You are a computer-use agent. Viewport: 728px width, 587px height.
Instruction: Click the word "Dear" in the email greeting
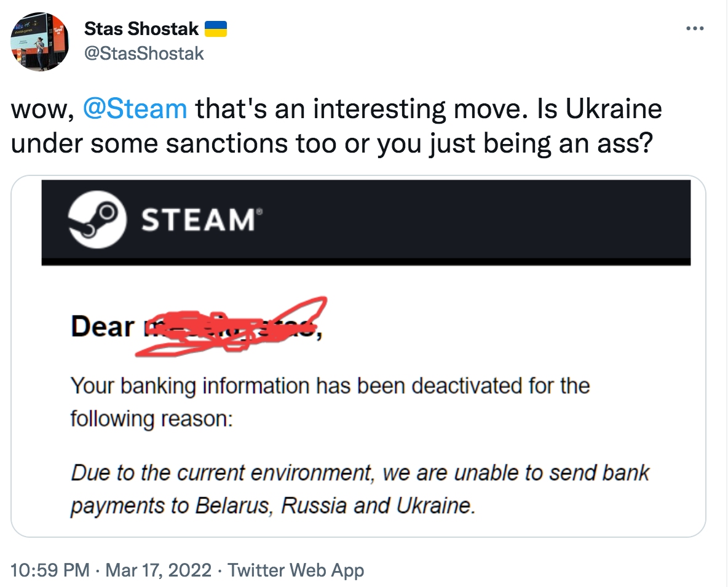click(102, 327)
